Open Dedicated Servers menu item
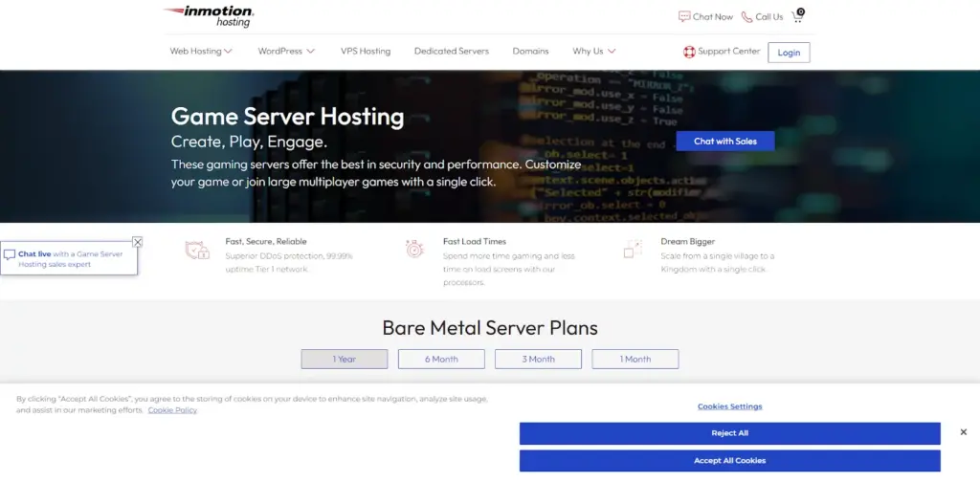Viewport: 980px width, 482px height. 451,52
